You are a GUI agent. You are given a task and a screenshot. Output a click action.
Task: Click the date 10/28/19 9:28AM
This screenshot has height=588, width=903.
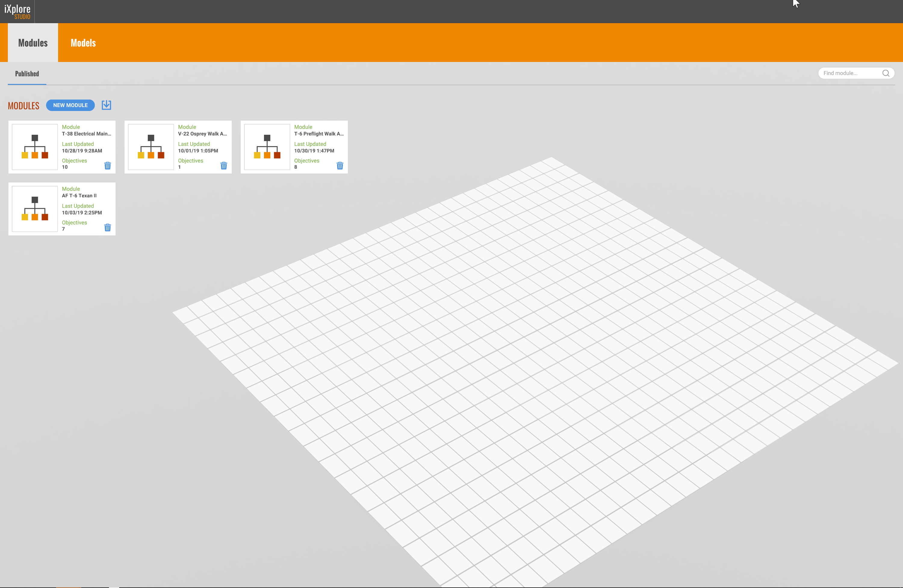[x=82, y=151]
